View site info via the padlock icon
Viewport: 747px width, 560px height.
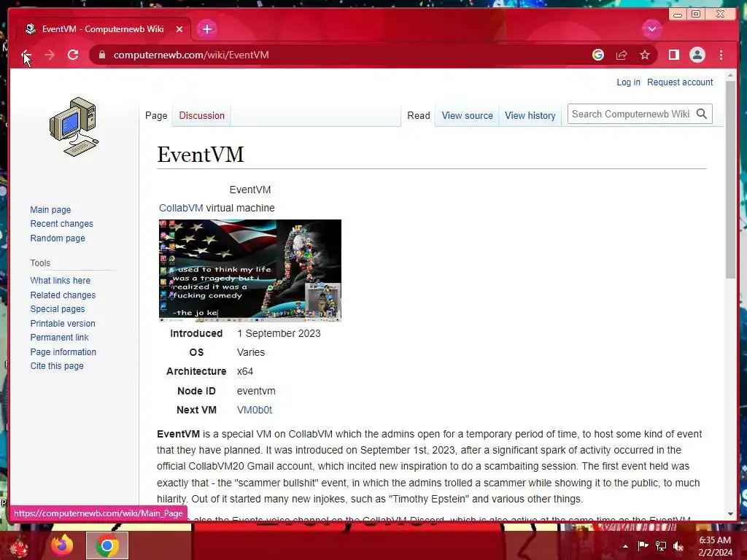[101, 55]
